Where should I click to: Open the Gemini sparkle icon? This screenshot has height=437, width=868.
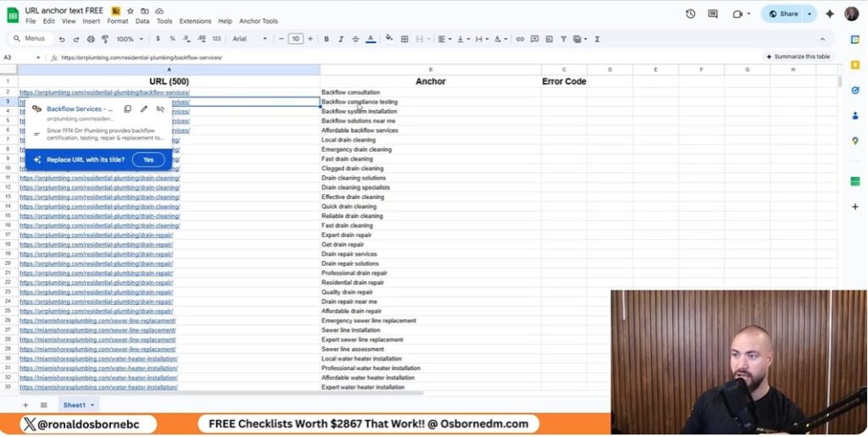(x=829, y=14)
